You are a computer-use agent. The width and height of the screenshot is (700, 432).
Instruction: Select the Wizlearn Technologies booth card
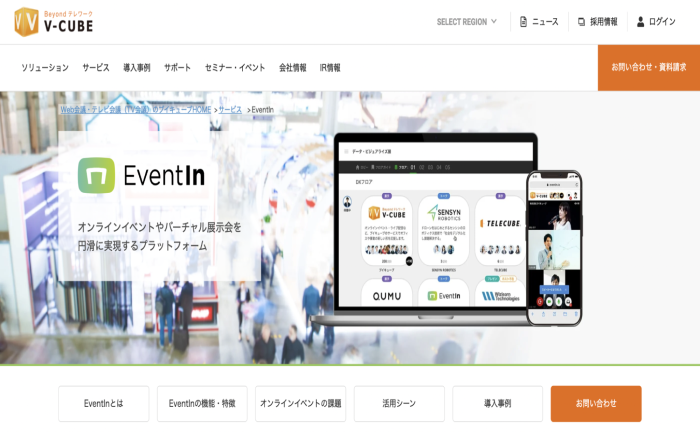[x=500, y=292]
